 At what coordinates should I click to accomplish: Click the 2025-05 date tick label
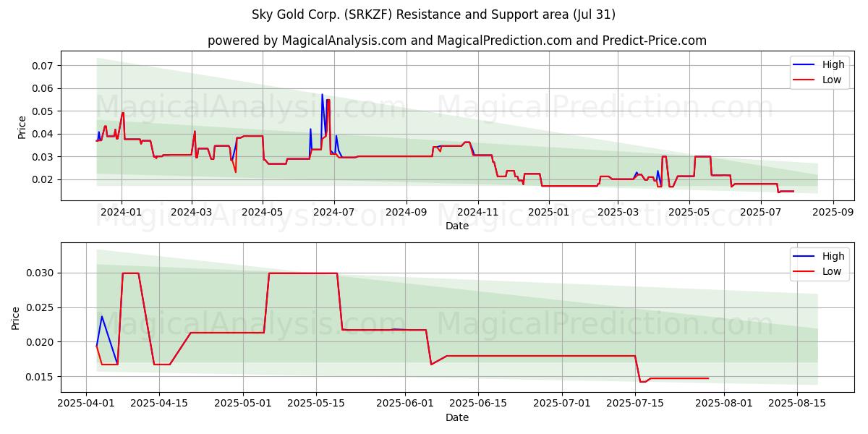[688, 212]
